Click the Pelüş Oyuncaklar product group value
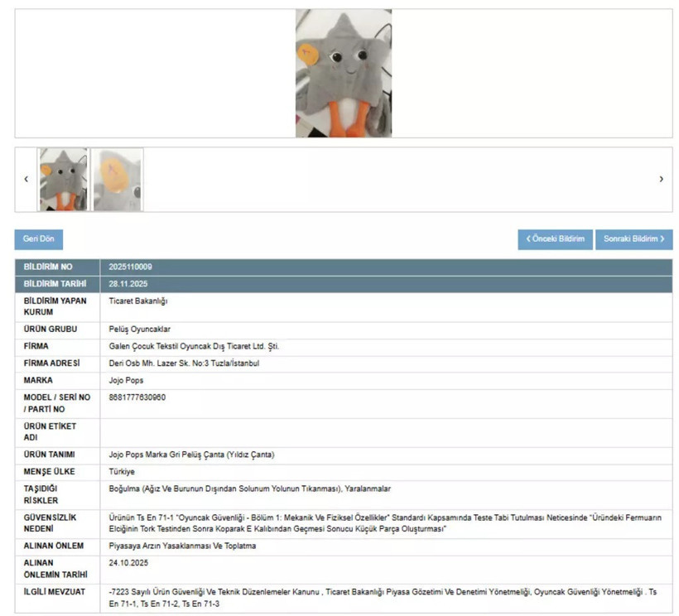Viewport: 679px width, 616px height. [140, 330]
